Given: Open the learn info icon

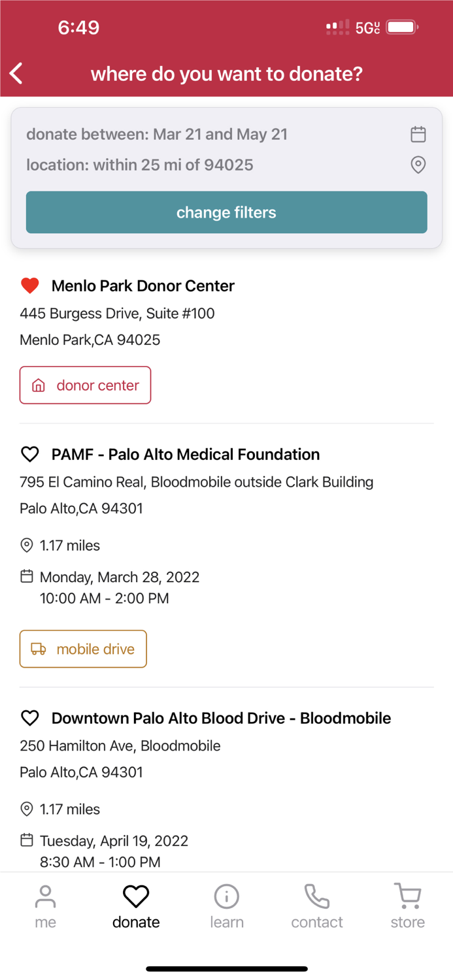Looking at the screenshot, I should point(226,896).
